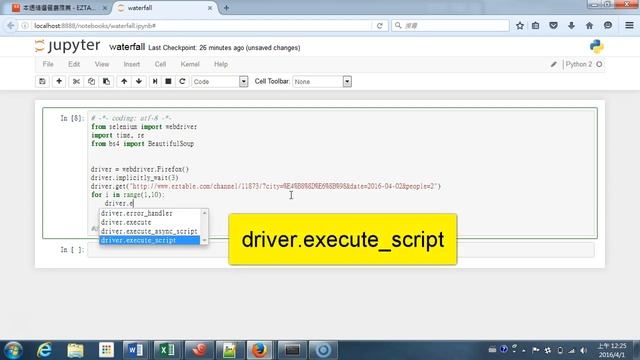
Task: Open Firefox hamburger menu
Action: pos(629,26)
